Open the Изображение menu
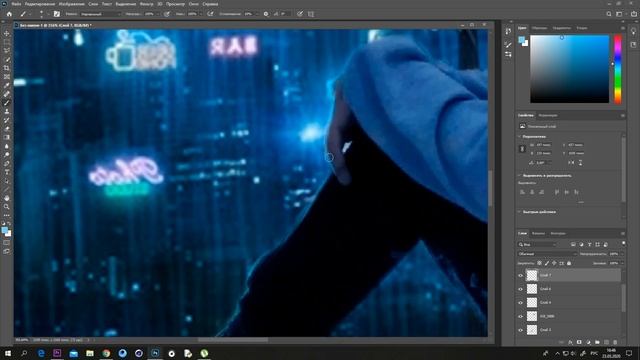The image size is (640, 360). 72,4
